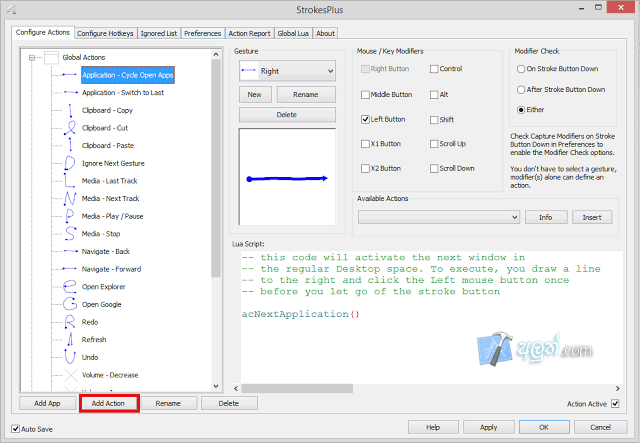Enable the X1 Button modifier

click(x=365, y=144)
